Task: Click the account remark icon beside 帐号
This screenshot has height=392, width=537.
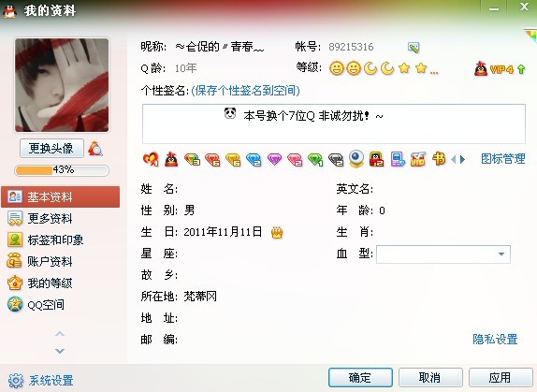Action: (x=414, y=47)
